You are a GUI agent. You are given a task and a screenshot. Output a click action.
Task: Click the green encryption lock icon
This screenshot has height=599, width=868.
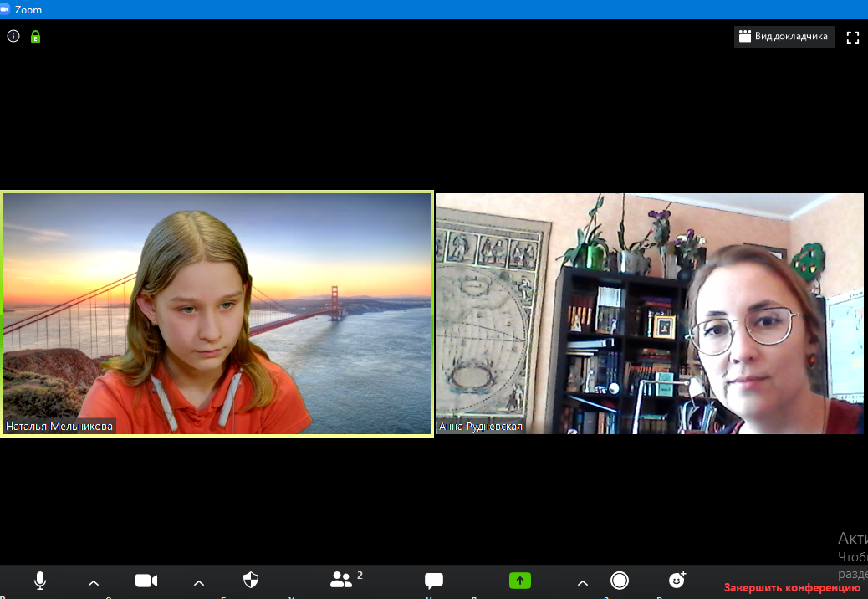click(35, 37)
